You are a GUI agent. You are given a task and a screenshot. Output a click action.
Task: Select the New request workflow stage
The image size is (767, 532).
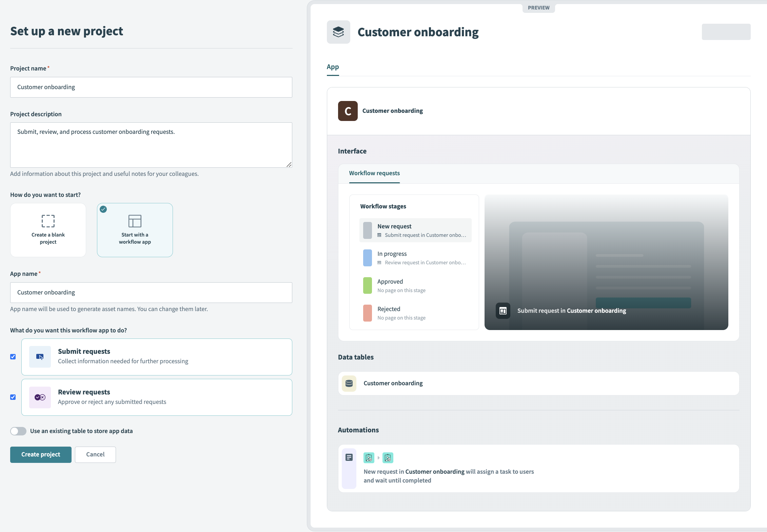coord(415,230)
